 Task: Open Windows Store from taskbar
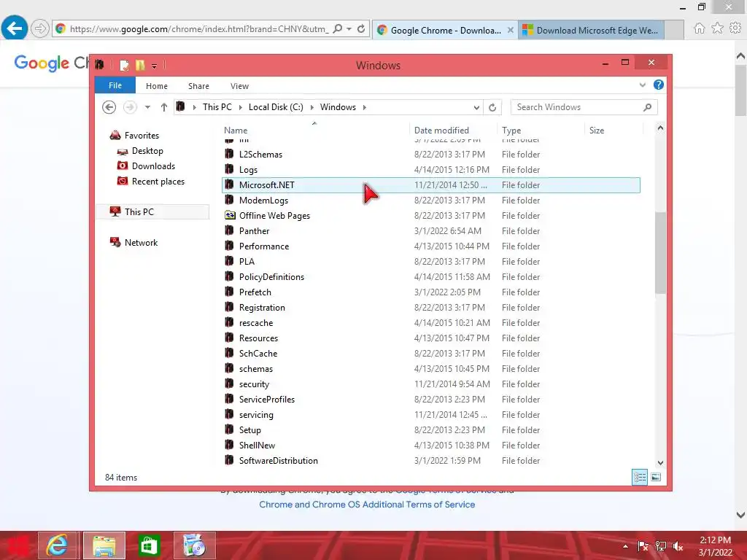pyautogui.click(x=149, y=545)
